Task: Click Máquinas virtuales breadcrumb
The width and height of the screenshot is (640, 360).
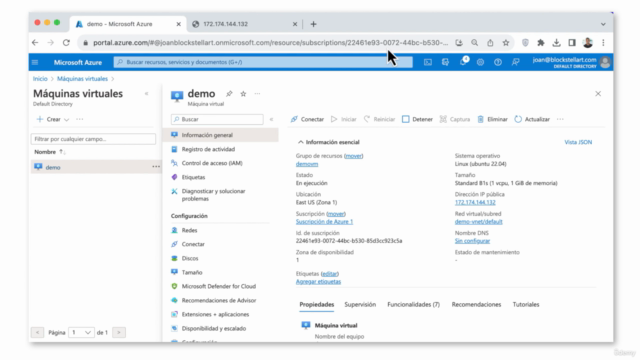Action: click(82, 79)
